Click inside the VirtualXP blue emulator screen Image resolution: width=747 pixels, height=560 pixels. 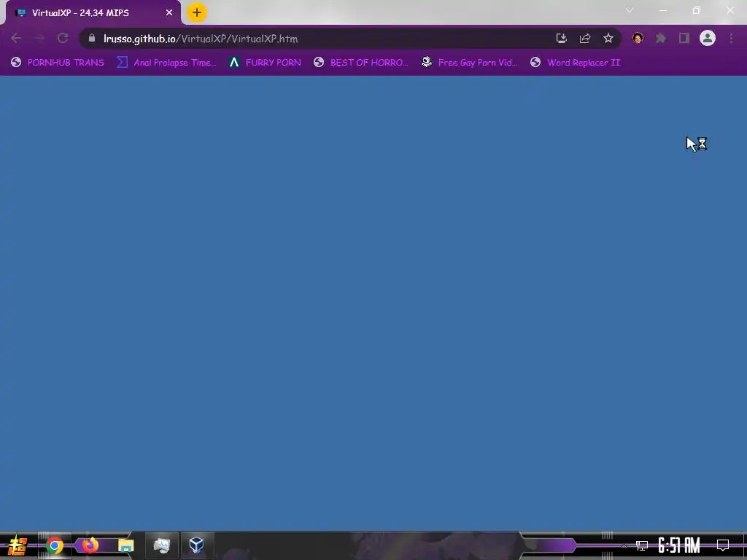click(x=373, y=303)
